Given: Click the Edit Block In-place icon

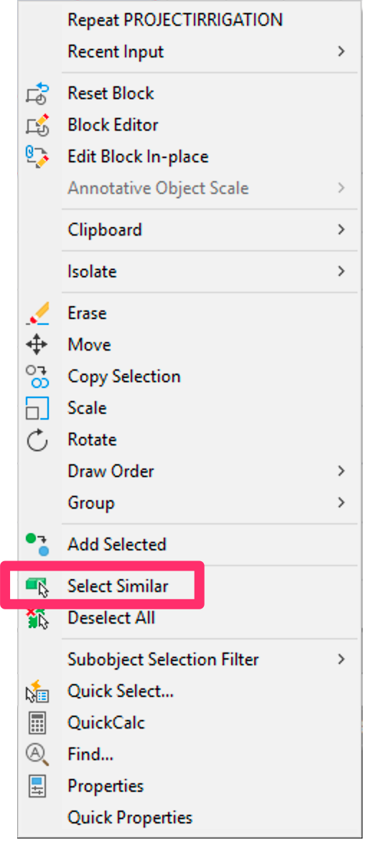Looking at the screenshot, I should [x=37, y=157].
